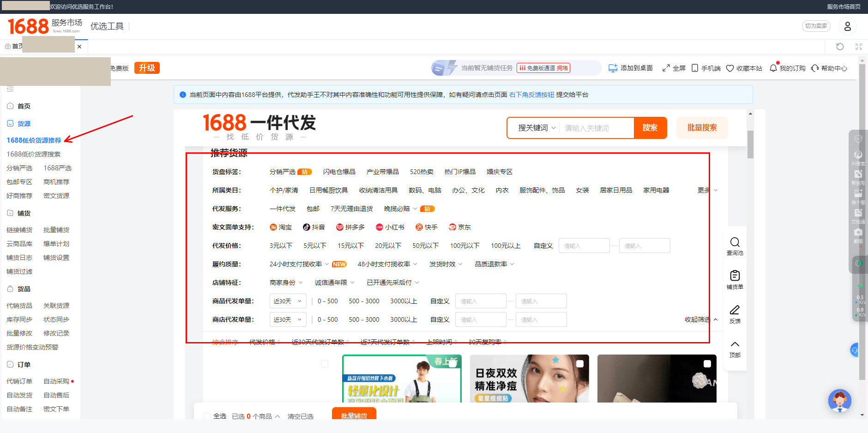The height and width of the screenshot is (433, 868).
Task: Click 清空已选 to clear selection
Action: tap(300, 416)
